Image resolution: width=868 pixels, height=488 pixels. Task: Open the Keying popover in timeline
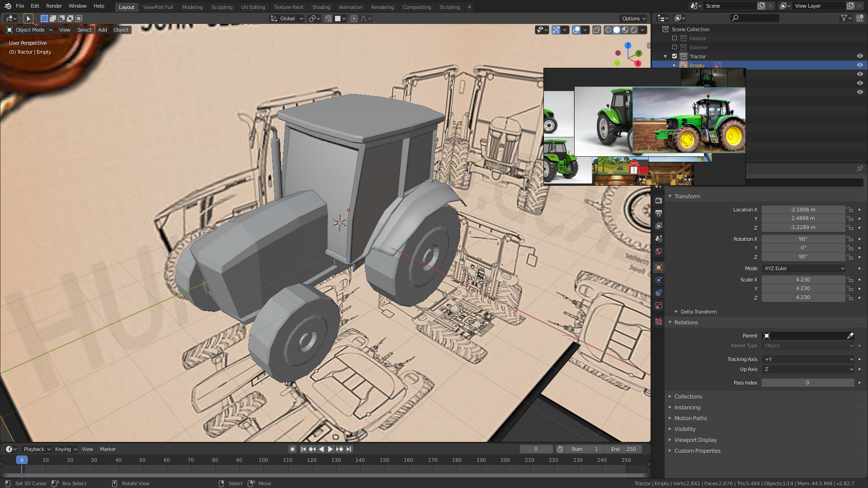tap(66, 449)
